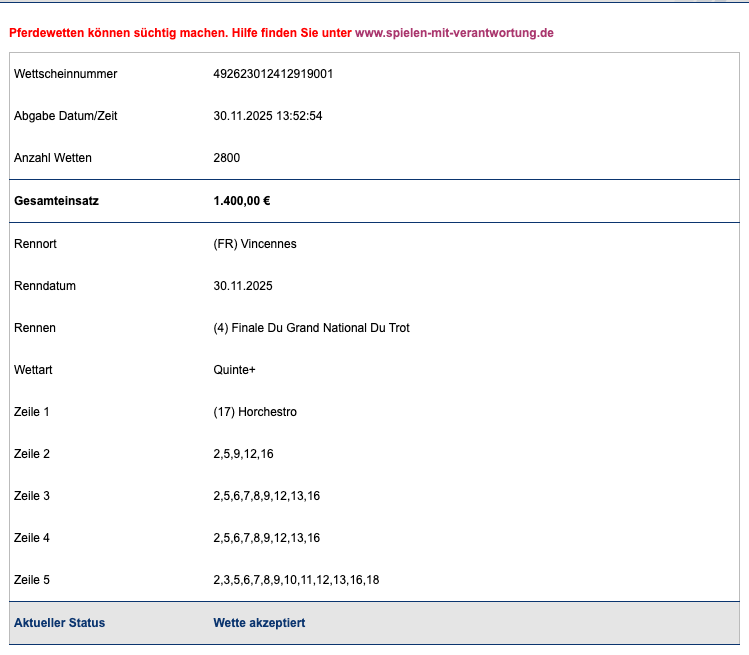Viewport: 749px width, 655px height.
Task: Click the Abgabe Datum/Zeit label
Action: coord(66,116)
